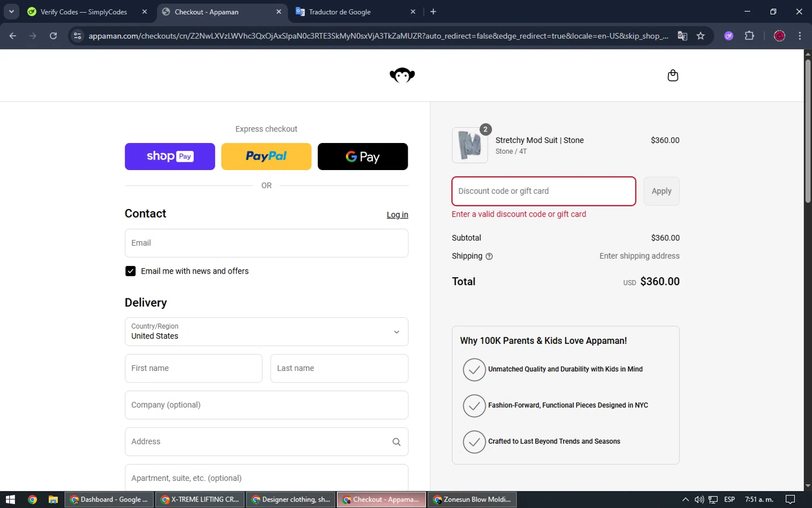
Task: Bookmark this page with the star icon
Action: tap(700, 36)
